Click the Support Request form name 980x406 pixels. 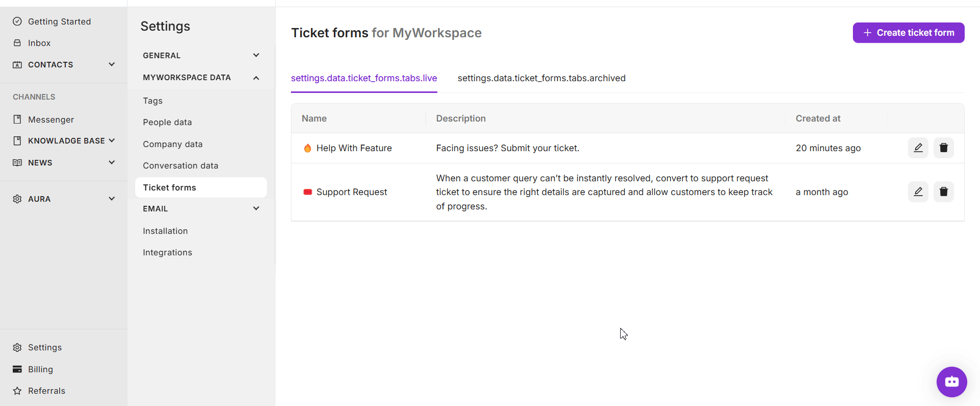pyautogui.click(x=352, y=192)
